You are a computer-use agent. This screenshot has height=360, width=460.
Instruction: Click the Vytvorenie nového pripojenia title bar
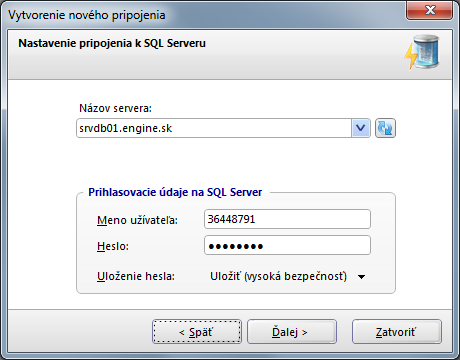(87, 15)
